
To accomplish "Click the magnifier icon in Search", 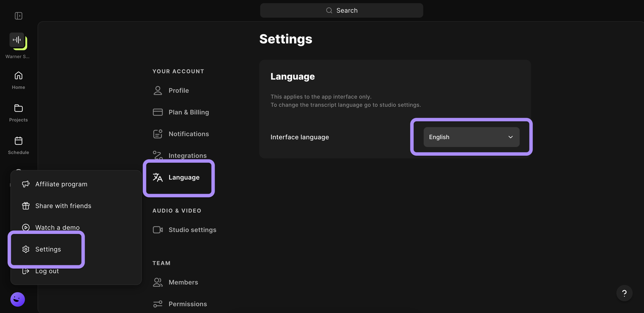I will 329,10.
